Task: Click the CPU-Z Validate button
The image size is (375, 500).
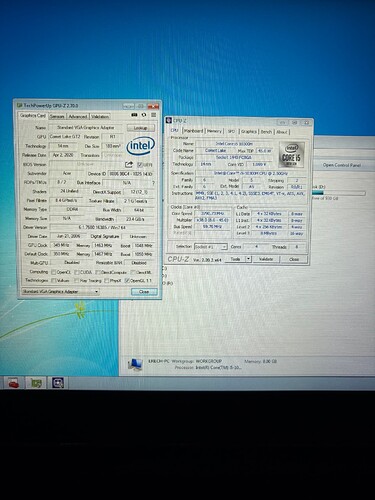Action: tap(266, 259)
